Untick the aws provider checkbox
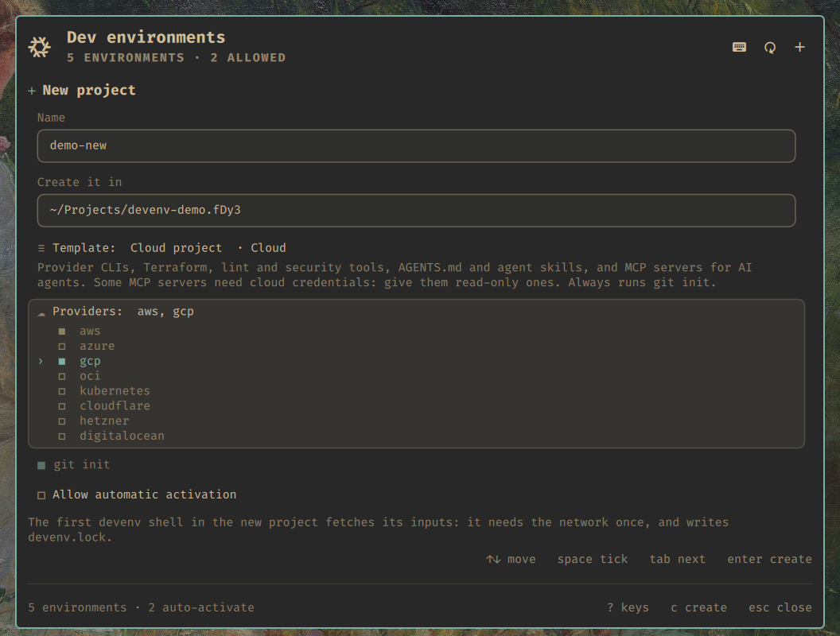 (x=62, y=332)
